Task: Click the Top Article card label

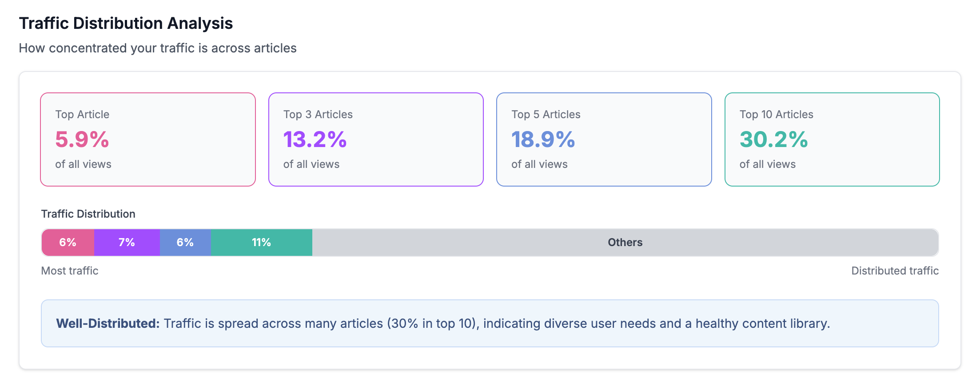Action: pyautogui.click(x=82, y=115)
